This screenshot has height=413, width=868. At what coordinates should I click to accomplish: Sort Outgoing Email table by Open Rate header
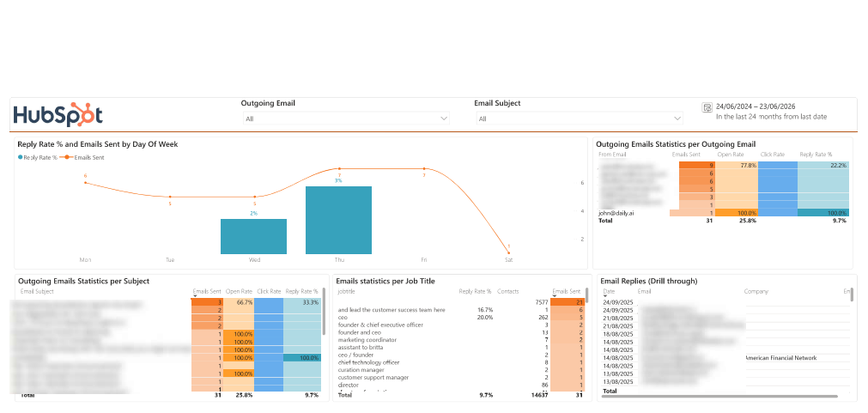pos(731,155)
